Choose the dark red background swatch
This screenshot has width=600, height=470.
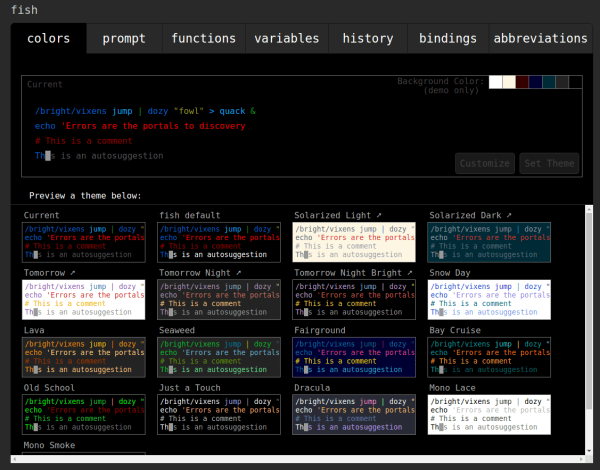[x=522, y=82]
